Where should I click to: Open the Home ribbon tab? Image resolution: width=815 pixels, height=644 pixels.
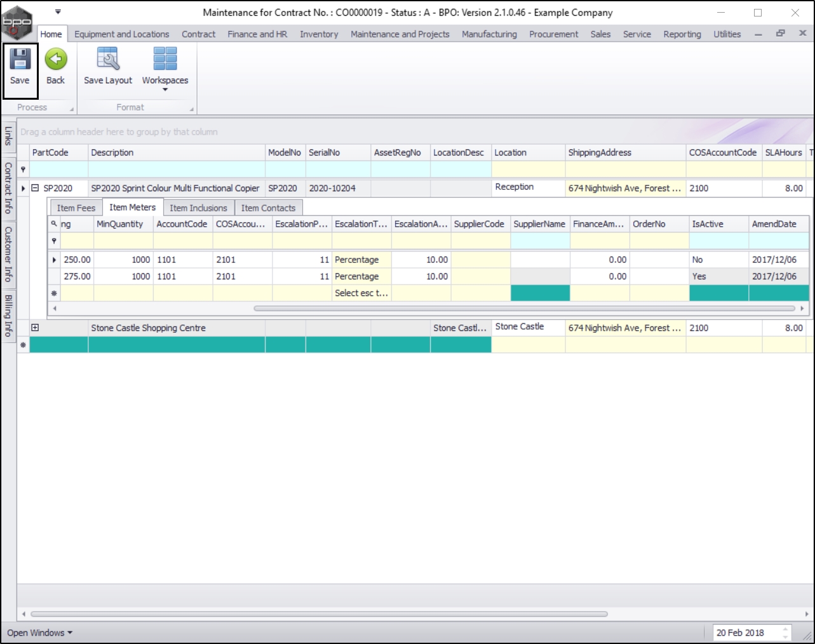coord(51,34)
